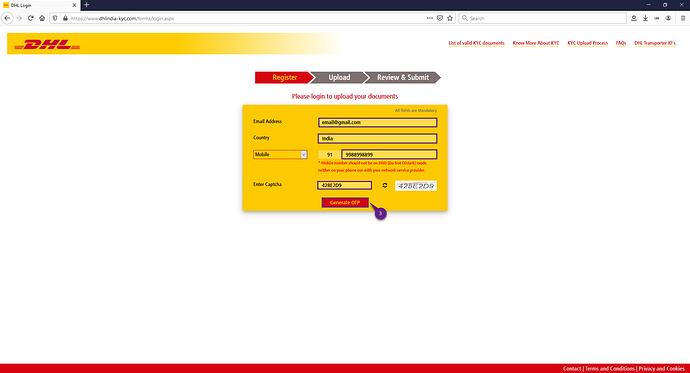Open List of valid KYC documents
Screen dimensions: 690x373
pyautogui.click(x=476, y=43)
